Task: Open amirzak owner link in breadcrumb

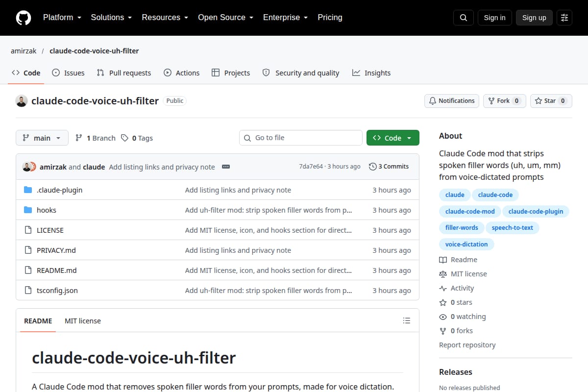Action: click(24, 51)
